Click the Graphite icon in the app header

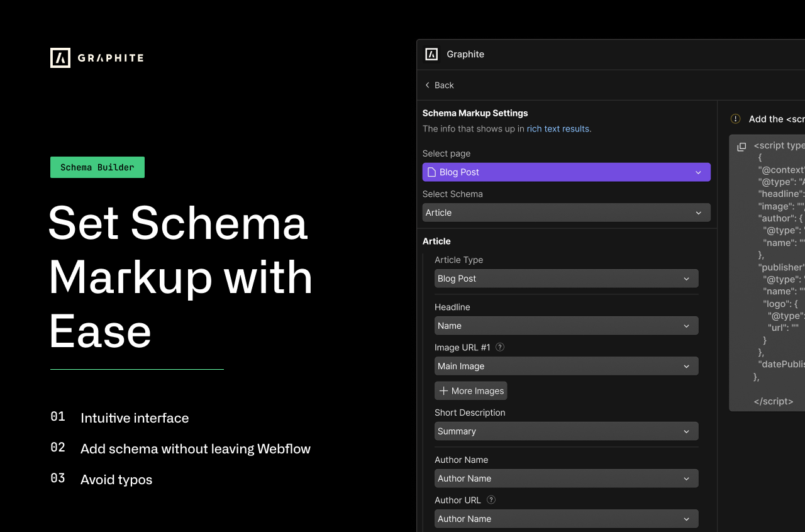click(x=431, y=54)
